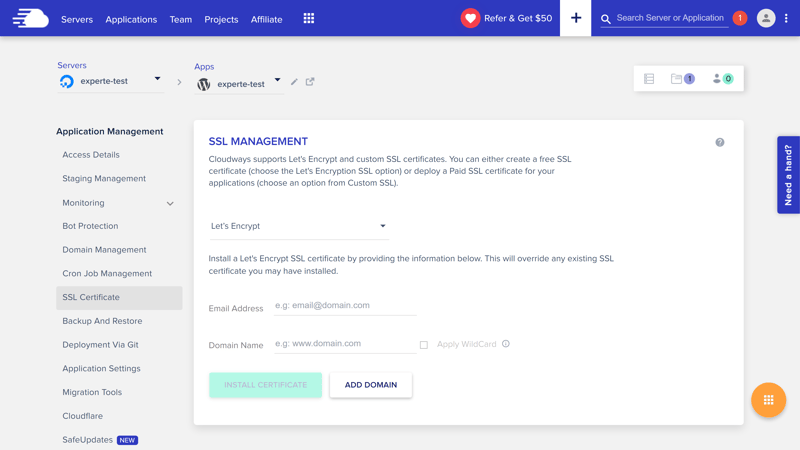The width and height of the screenshot is (800, 450).
Task: Open the three-dot options menu in header
Action: click(786, 18)
